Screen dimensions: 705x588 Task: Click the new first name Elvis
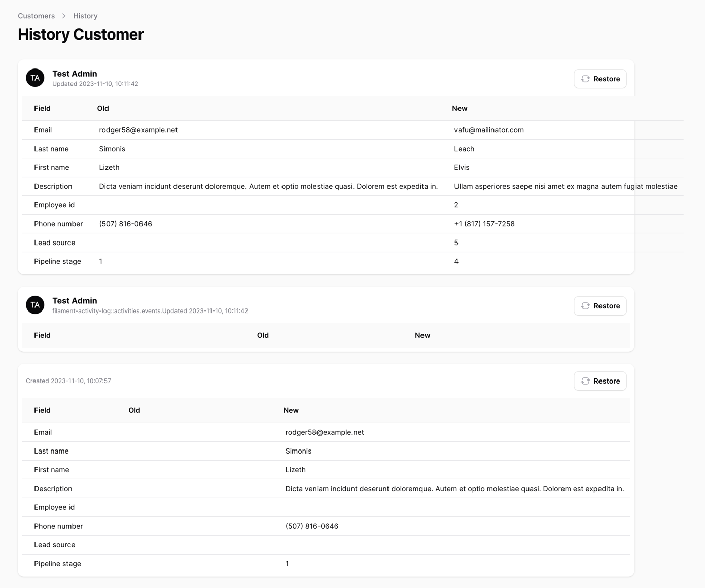pyautogui.click(x=462, y=167)
